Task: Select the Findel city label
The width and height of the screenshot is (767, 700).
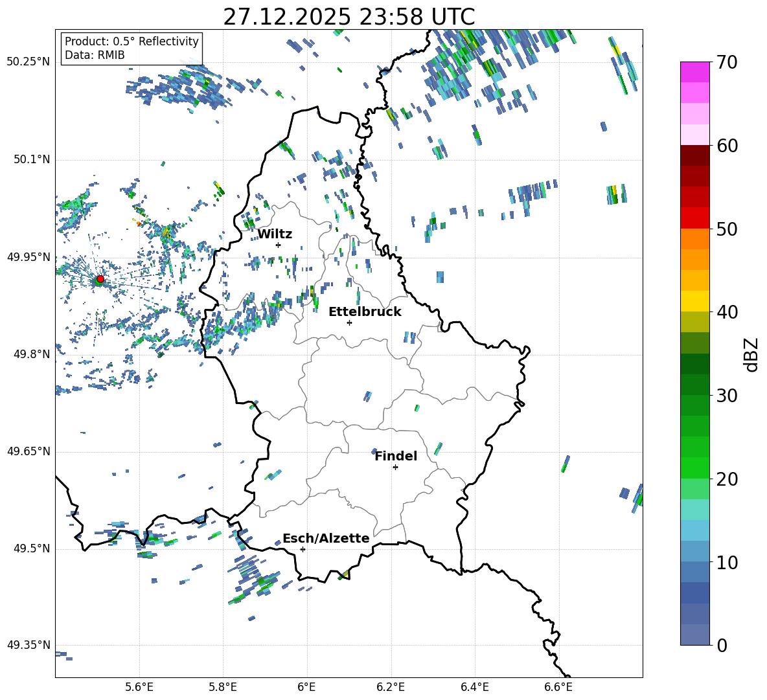Action: coord(396,457)
